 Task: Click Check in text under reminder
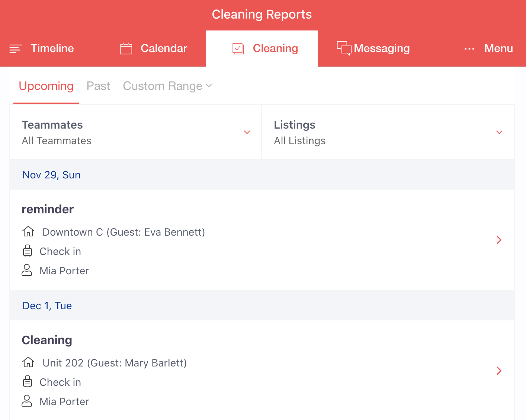[x=60, y=251]
